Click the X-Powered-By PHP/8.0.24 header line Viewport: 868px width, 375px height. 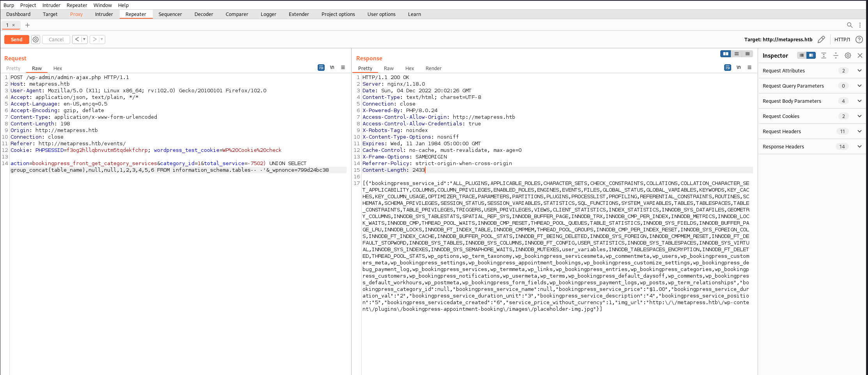point(400,110)
